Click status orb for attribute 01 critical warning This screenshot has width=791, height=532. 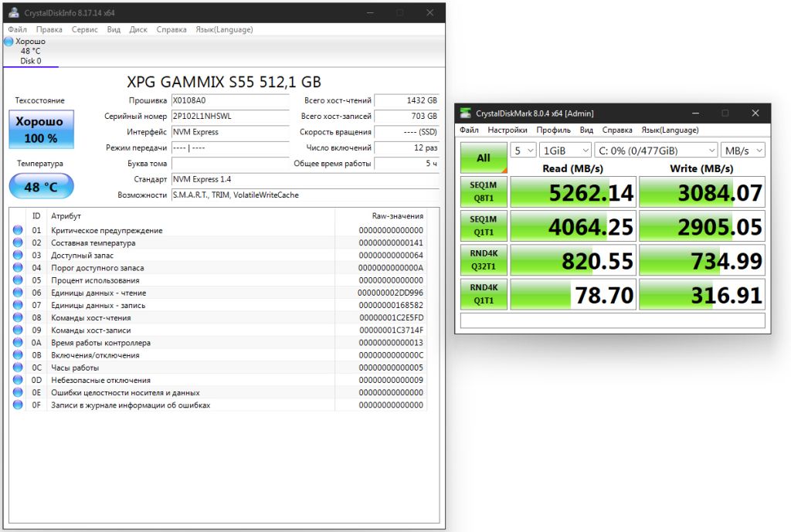[18, 230]
